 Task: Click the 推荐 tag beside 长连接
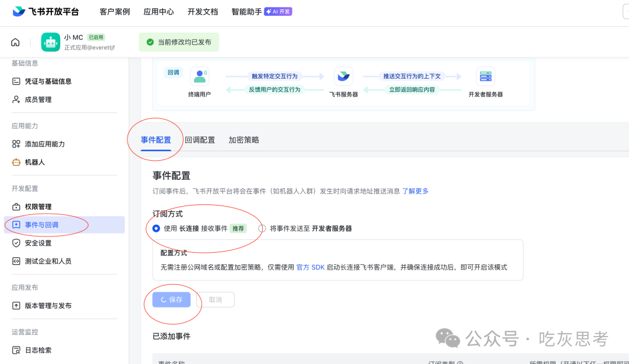(238, 228)
